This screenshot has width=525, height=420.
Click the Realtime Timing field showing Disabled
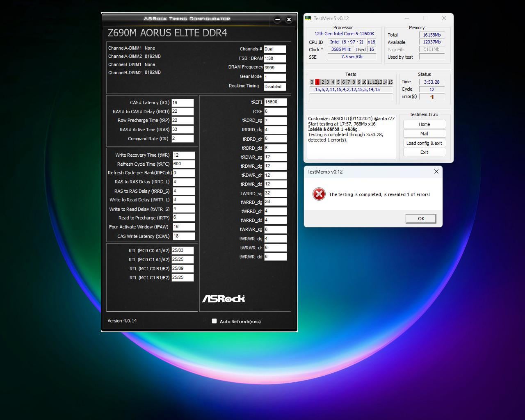pyautogui.click(x=275, y=87)
